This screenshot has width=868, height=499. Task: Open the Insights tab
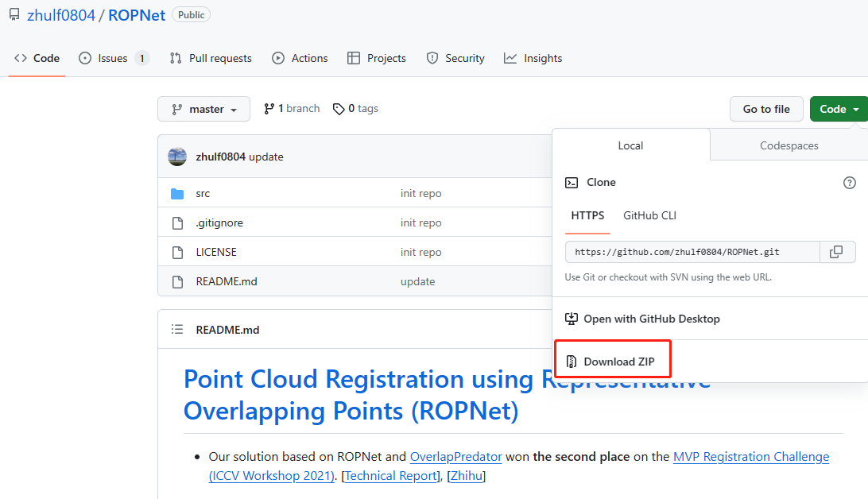pyautogui.click(x=533, y=58)
